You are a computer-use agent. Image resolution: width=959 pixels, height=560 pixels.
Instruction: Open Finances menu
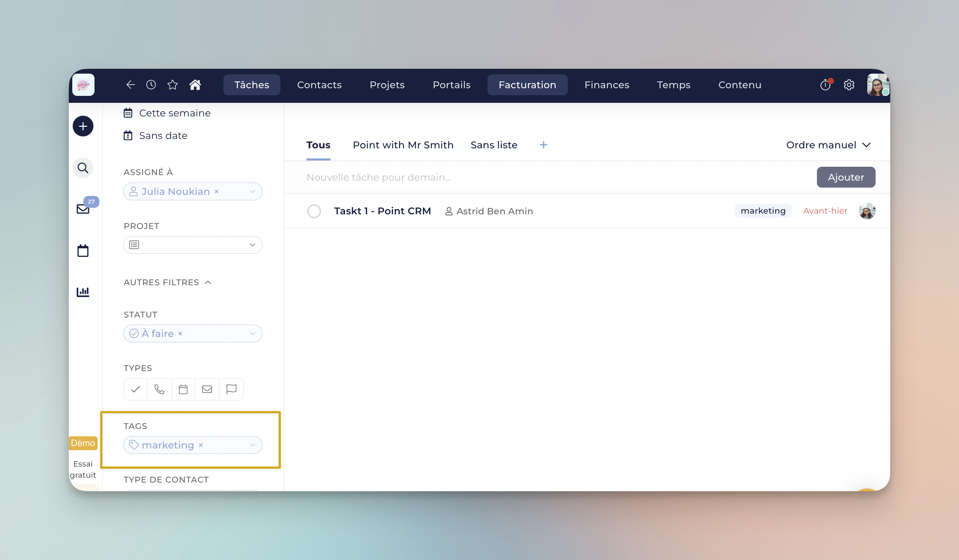coord(607,85)
